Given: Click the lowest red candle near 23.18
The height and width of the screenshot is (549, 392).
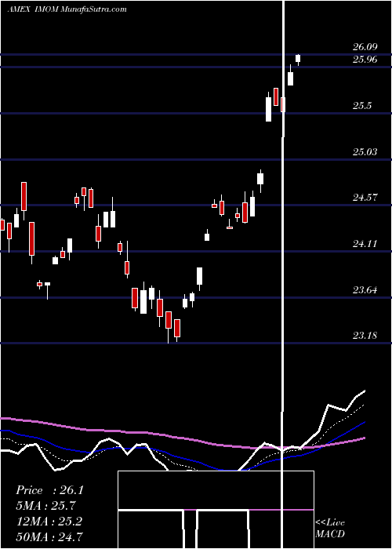Looking at the screenshot, I should (177, 330).
